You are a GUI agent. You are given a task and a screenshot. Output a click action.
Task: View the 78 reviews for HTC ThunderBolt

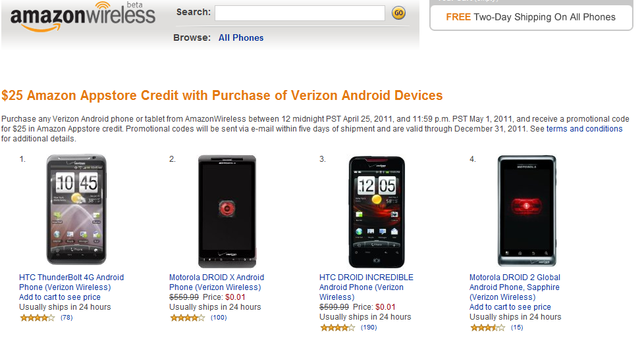tap(66, 318)
